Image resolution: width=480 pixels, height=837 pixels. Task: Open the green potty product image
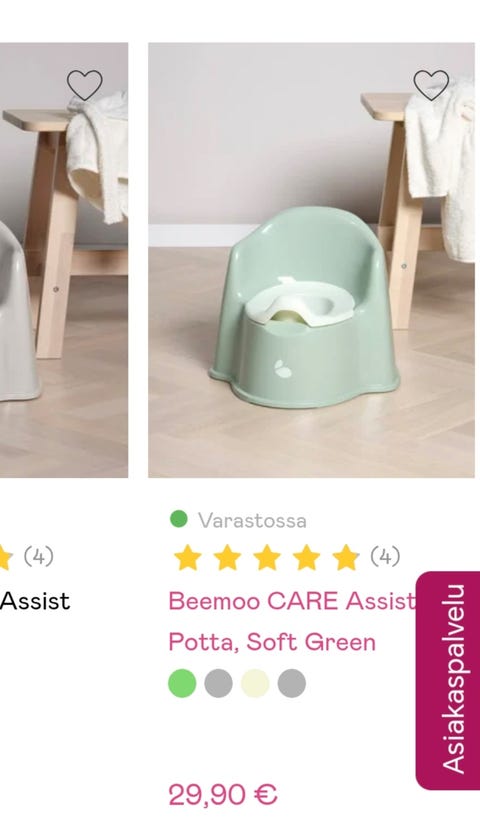(311, 260)
